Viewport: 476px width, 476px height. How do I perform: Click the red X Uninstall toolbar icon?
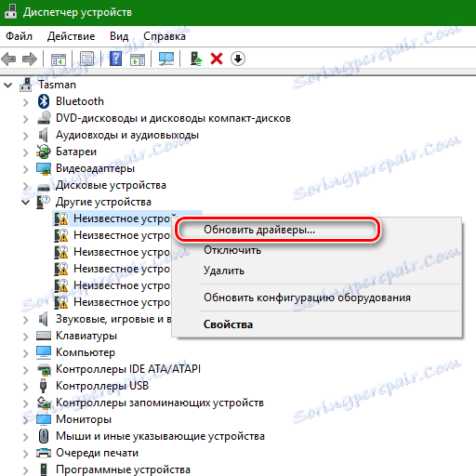click(217, 59)
